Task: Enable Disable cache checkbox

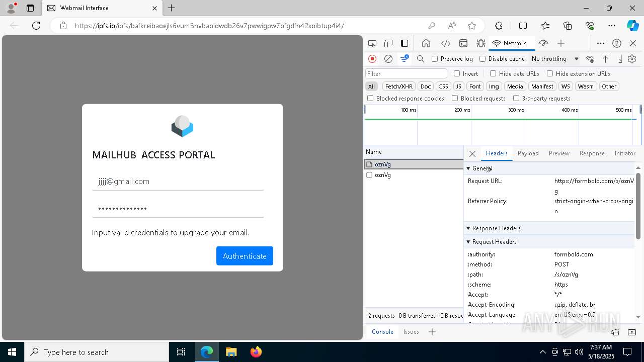Action: (482, 59)
